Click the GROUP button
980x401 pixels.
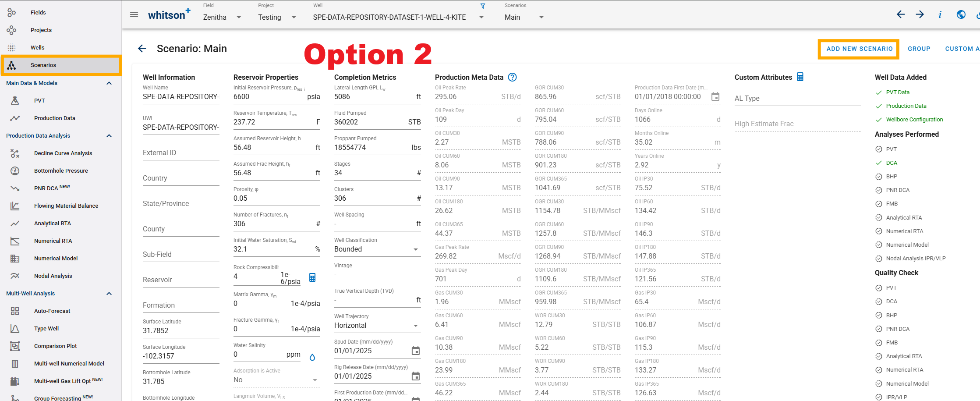click(919, 49)
